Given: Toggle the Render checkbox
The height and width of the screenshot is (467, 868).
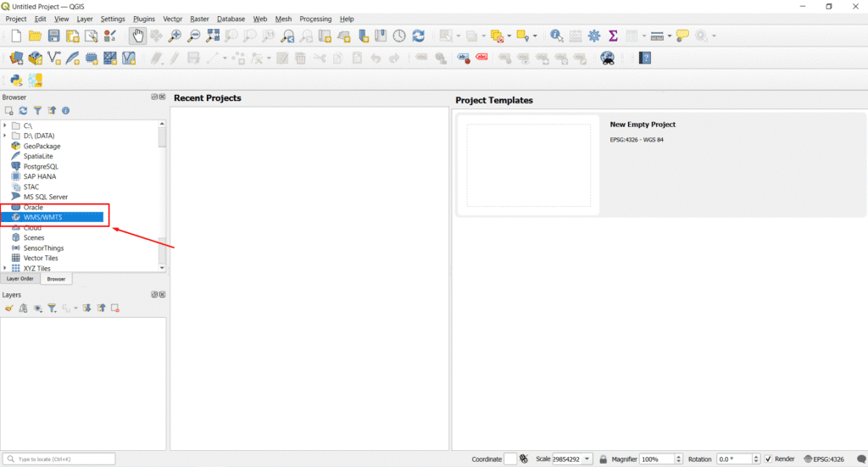Looking at the screenshot, I should pos(768,459).
